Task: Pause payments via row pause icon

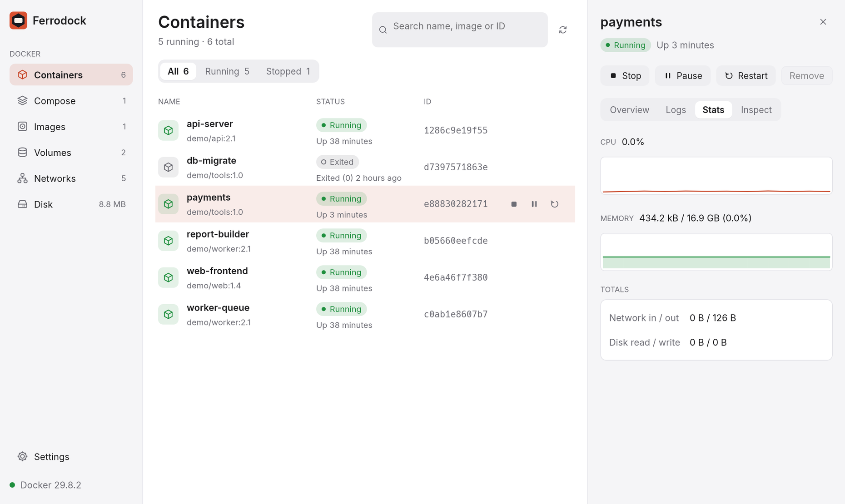Action: [534, 204]
